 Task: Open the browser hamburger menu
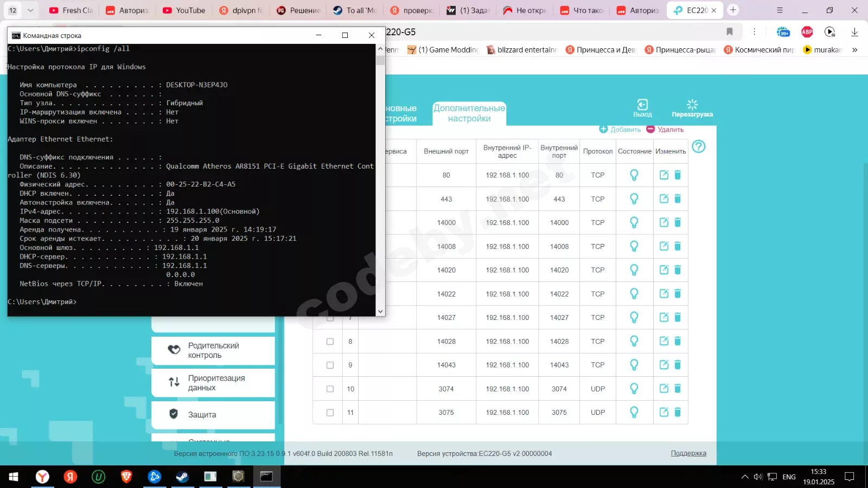(x=780, y=10)
